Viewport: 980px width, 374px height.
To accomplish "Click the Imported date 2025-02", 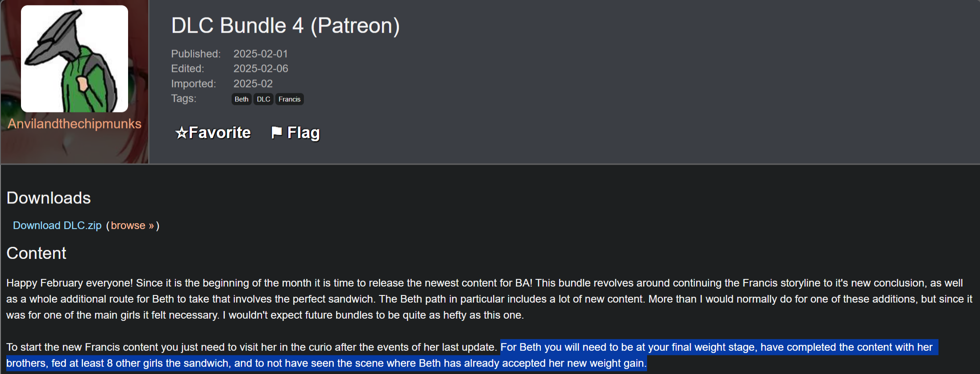I will click(x=253, y=83).
